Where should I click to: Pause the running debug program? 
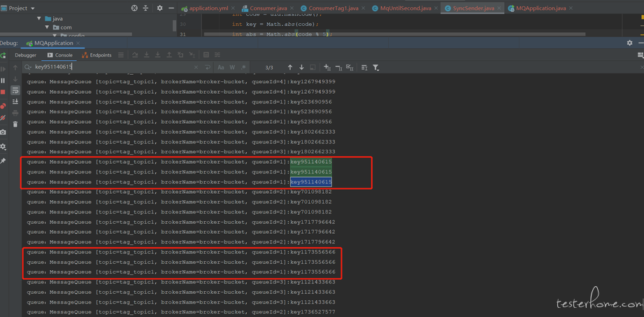[3, 80]
